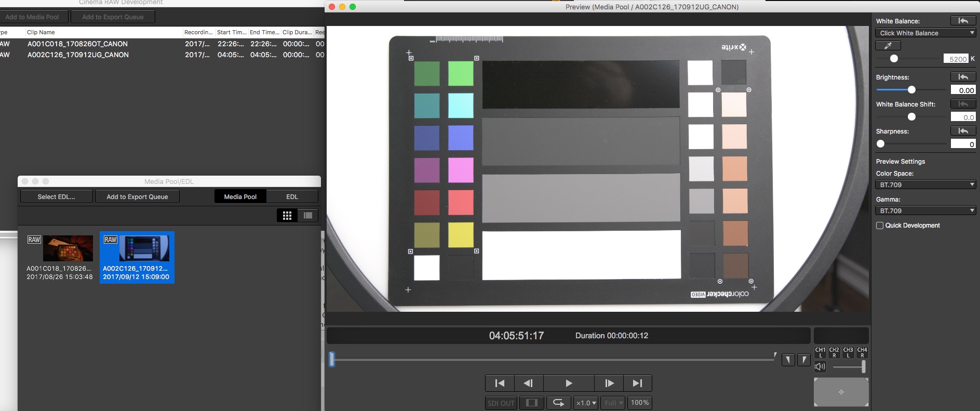Toggle audio channel CH4 R
Screen dimensions: 980x411
862,352
